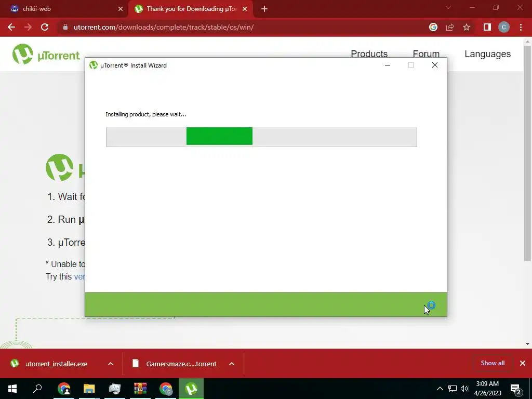This screenshot has height=399, width=532.
Task: Click the green installation progress bar
Action: click(x=261, y=137)
